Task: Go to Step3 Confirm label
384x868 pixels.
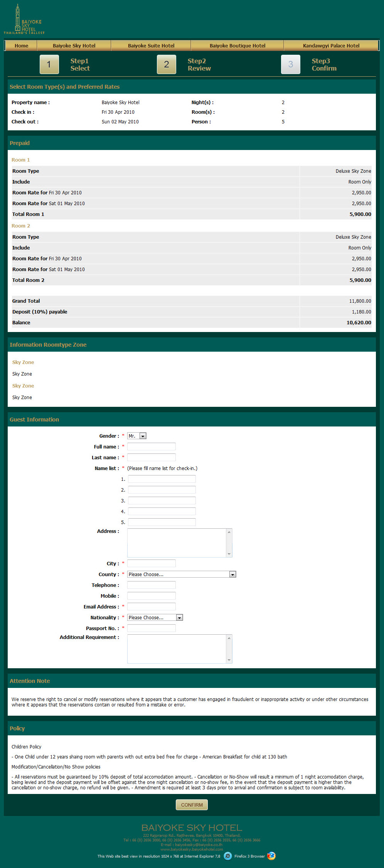Action: [324, 64]
